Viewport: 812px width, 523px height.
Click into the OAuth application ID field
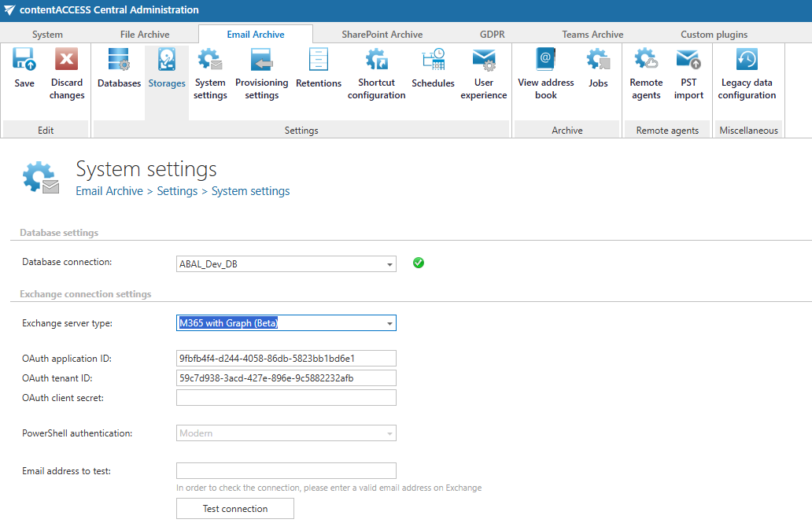pos(286,359)
